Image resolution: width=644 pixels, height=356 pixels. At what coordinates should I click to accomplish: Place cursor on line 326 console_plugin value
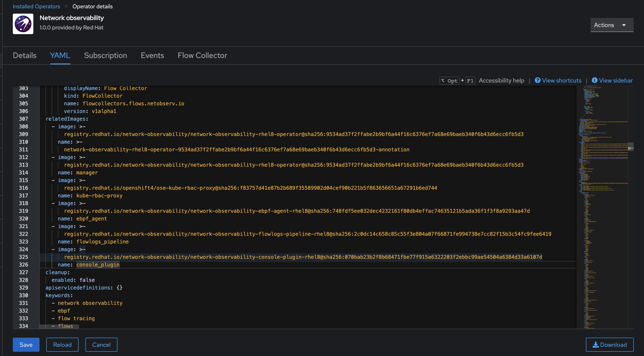pos(98,265)
